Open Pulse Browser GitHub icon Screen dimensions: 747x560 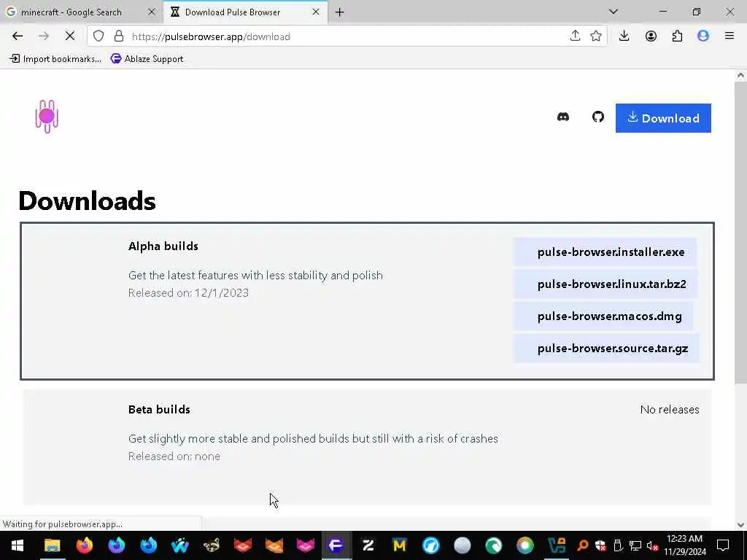tap(598, 117)
